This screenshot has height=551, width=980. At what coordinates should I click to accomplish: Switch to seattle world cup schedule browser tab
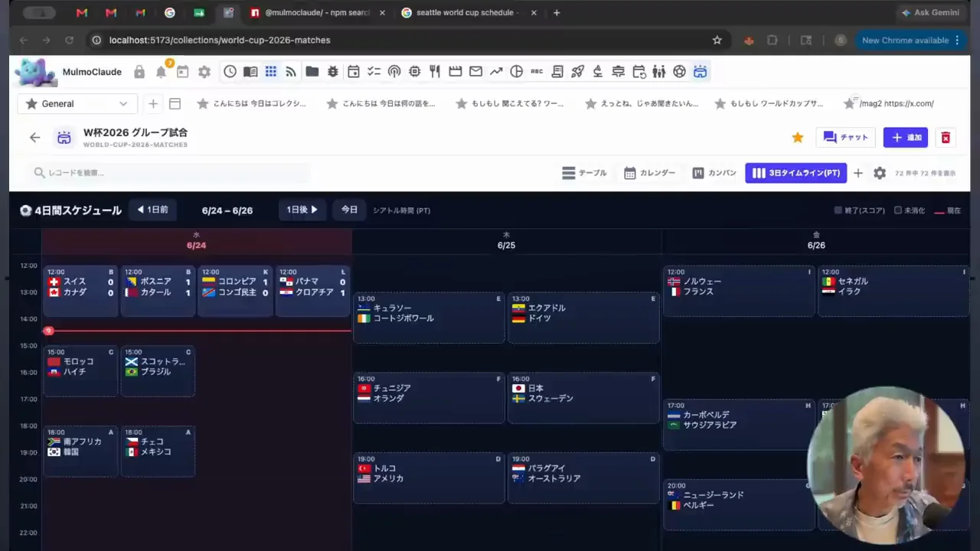click(468, 13)
